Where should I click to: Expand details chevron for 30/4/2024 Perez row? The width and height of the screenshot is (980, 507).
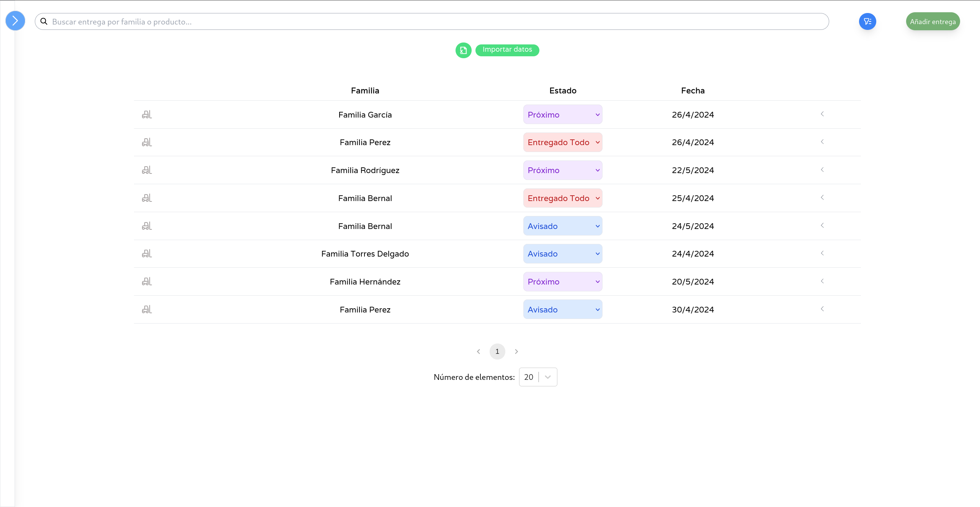(x=822, y=309)
